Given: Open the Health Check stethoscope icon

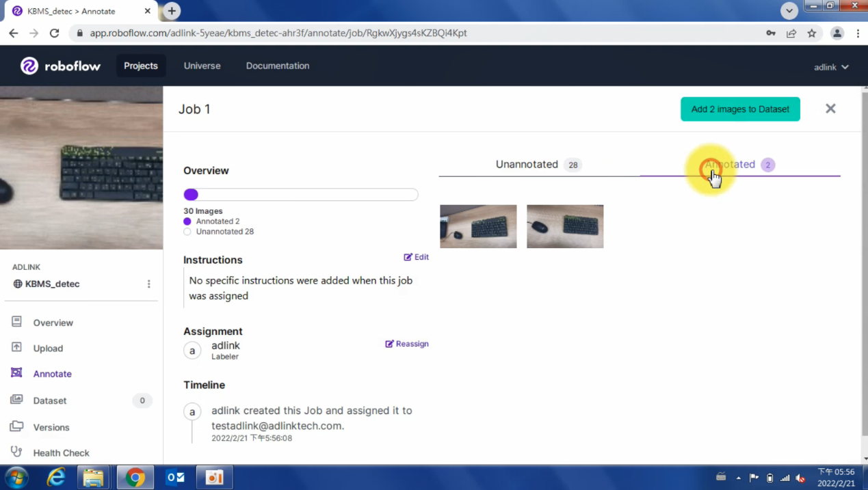Looking at the screenshot, I should (16, 452).
